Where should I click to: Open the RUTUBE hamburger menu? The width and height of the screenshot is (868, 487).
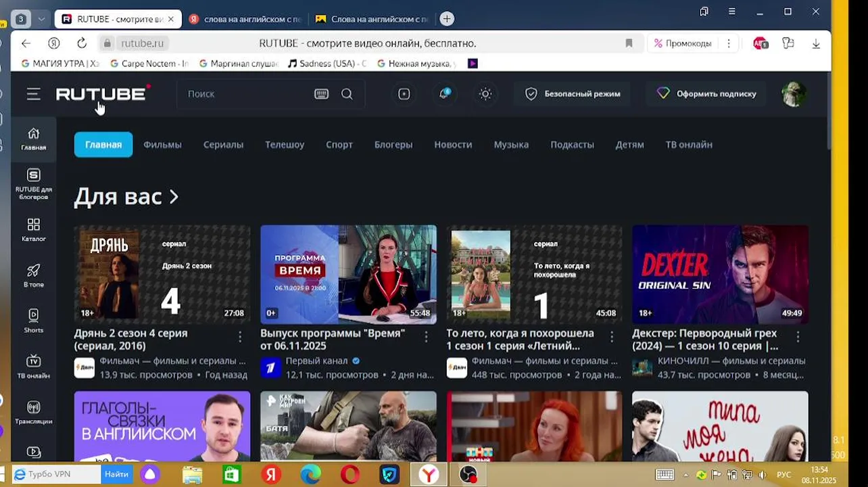[34, 94]
